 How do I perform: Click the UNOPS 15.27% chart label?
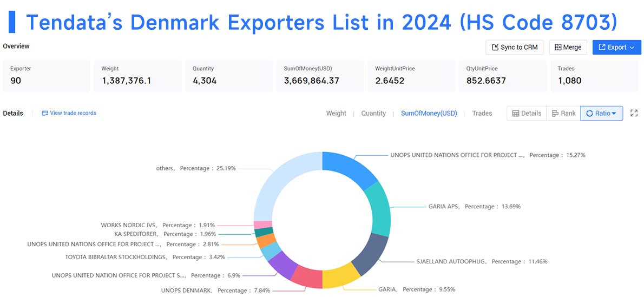coord(488,155)
